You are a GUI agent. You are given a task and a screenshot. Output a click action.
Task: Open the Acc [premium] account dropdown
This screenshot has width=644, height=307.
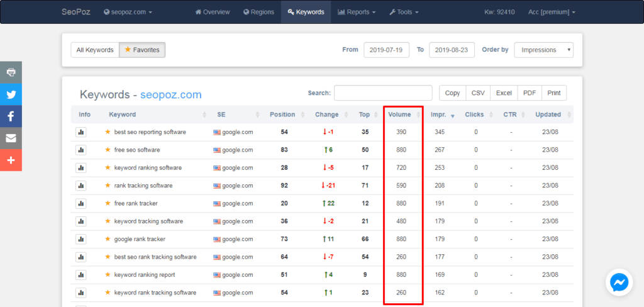point(552,12)
